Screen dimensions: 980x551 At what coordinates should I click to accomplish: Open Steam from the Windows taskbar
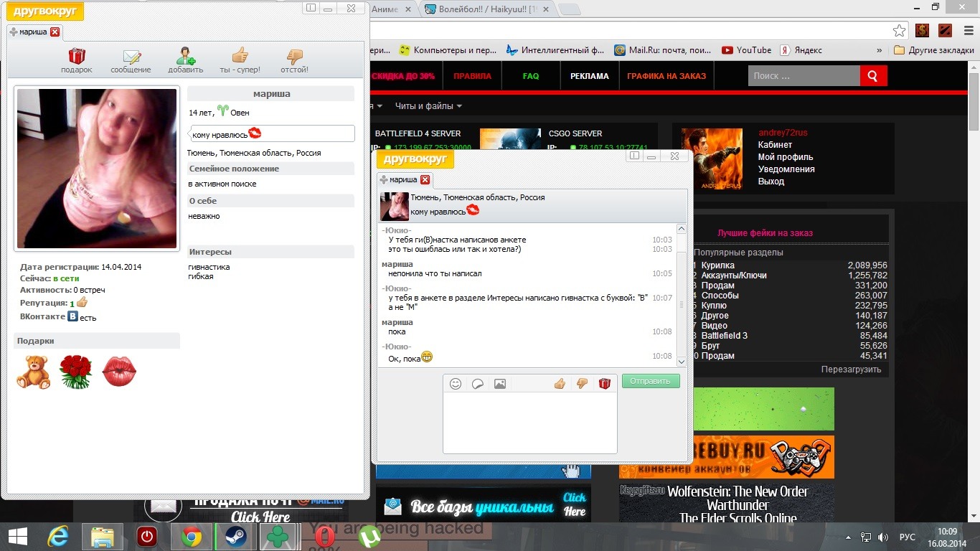[234, 537]
